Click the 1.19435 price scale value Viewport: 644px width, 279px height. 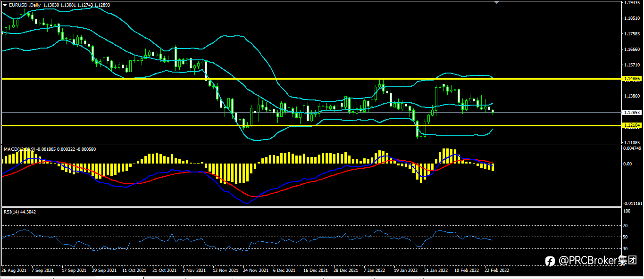[631, 3]
